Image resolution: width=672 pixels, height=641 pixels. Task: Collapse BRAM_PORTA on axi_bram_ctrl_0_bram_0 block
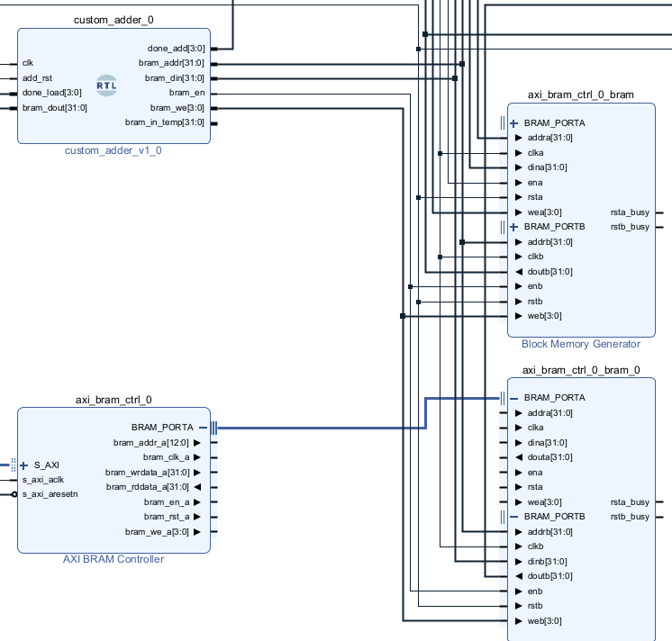coord(513,398)
